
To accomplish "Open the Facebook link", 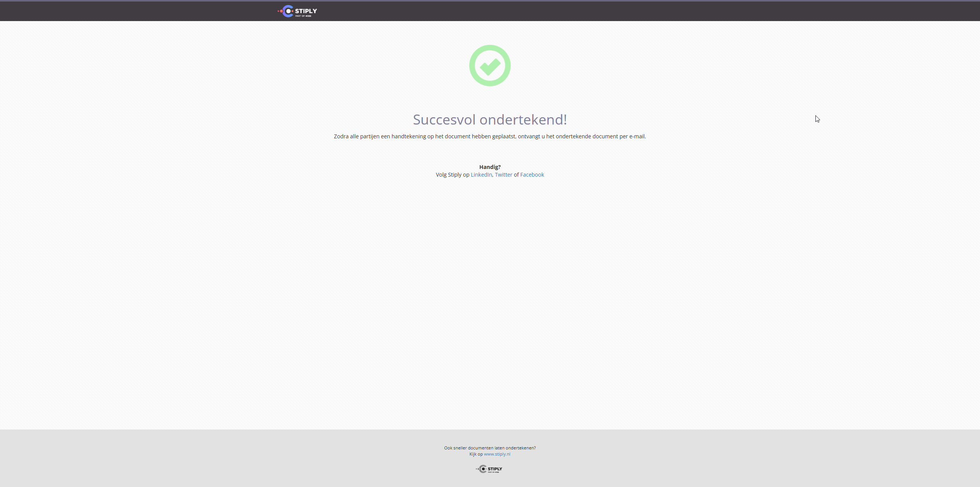I will point(532,175).
